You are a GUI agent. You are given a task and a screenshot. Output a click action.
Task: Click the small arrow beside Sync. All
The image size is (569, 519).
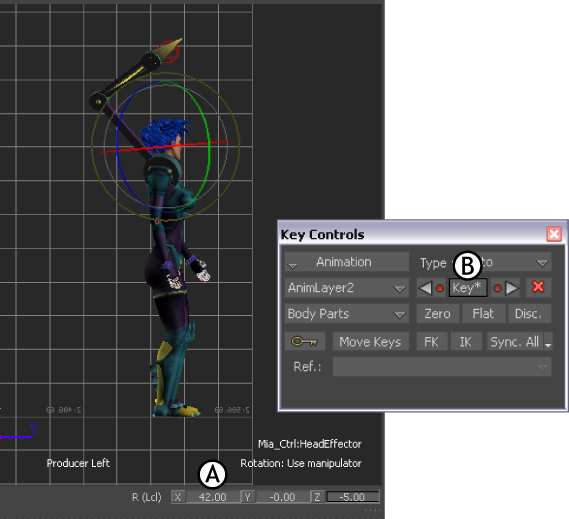548,342
